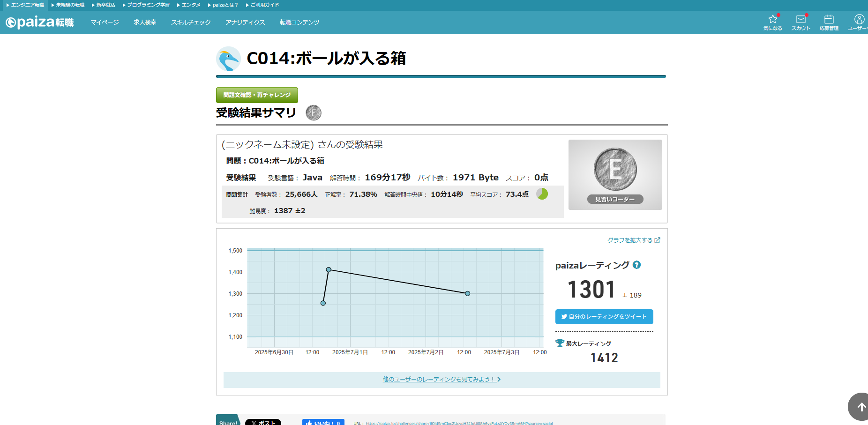Open the 気になる star favorites icon
868x425 pixels.
(x=772, y=22)
